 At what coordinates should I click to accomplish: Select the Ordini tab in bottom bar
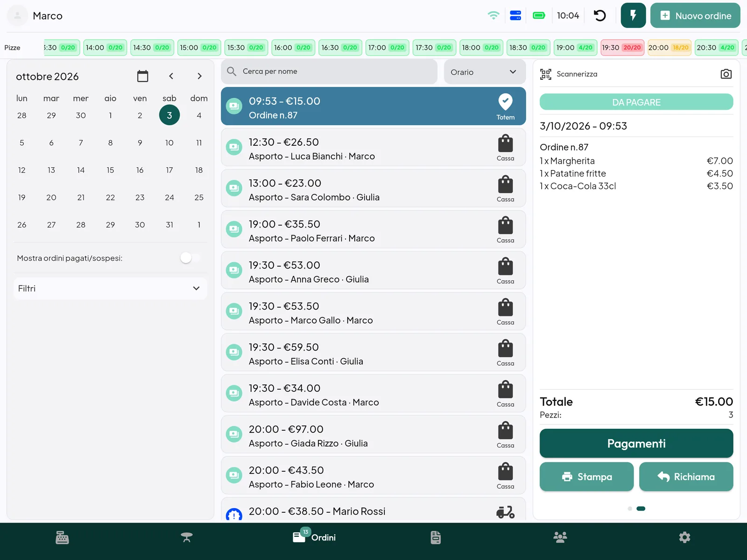pyautogui.click(x=314, y=537)
